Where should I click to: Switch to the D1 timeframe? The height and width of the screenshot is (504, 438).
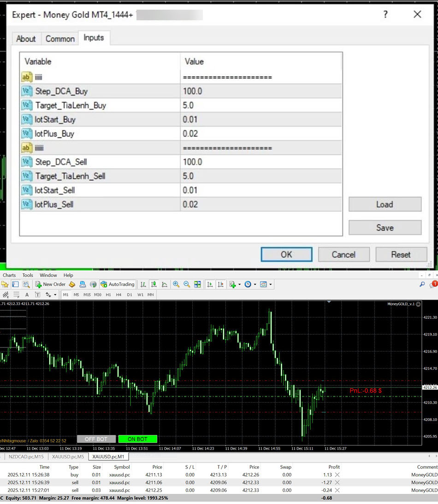tap(130, 294)
